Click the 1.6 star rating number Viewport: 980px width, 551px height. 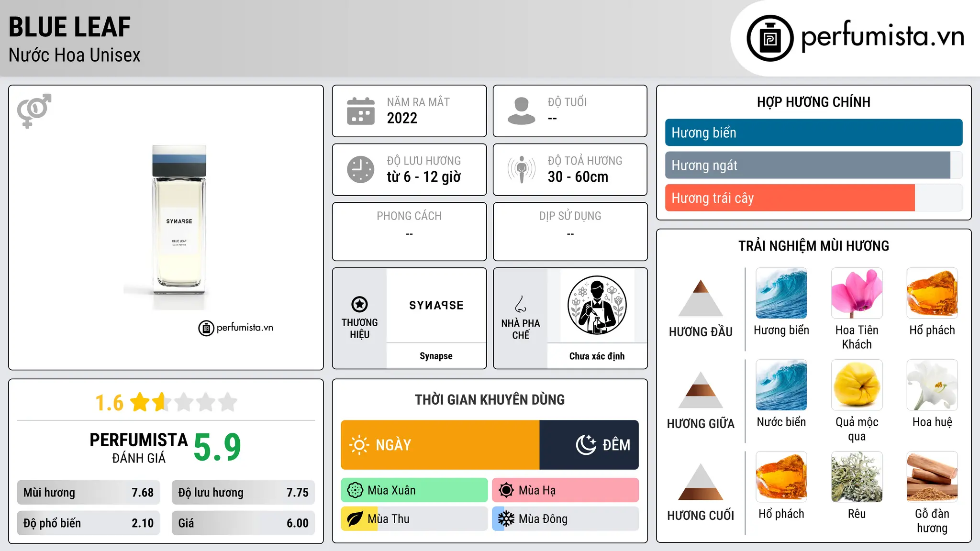click(110, 403)
